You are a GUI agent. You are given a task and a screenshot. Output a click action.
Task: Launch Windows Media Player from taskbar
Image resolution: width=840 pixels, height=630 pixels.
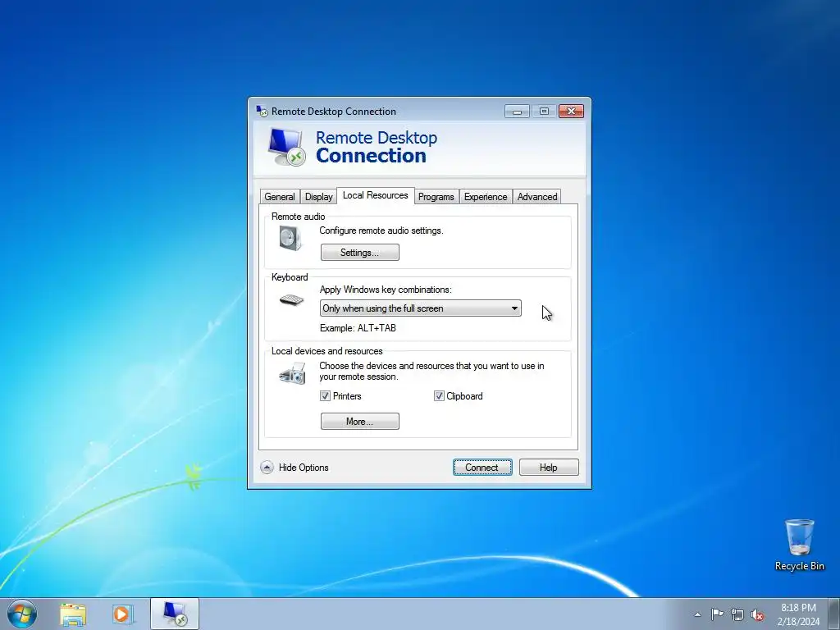coord(122,614)
